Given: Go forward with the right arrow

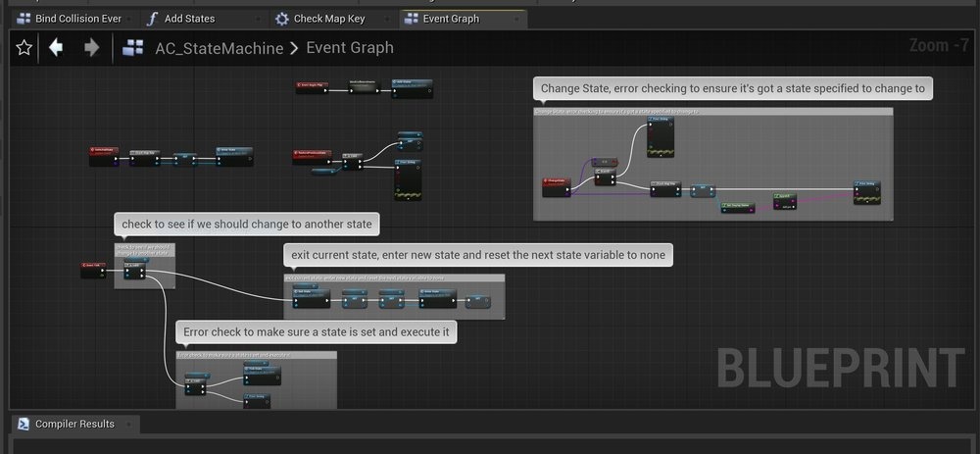Looking at the screenshot, I should click(x=91, y=47).
